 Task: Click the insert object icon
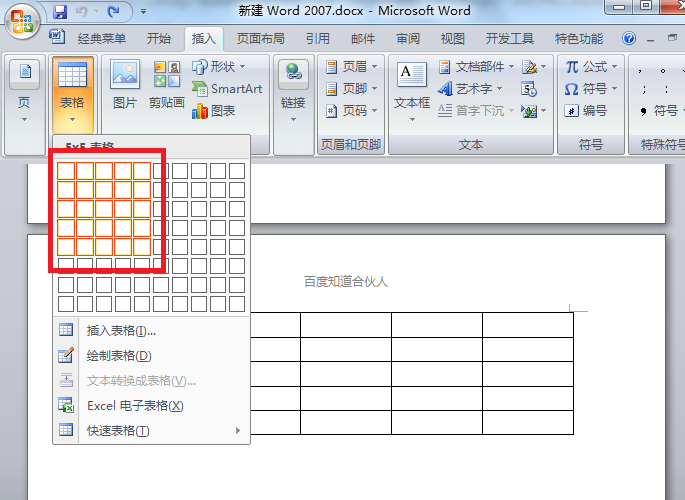pyautogui.click(x=533, y=111)
